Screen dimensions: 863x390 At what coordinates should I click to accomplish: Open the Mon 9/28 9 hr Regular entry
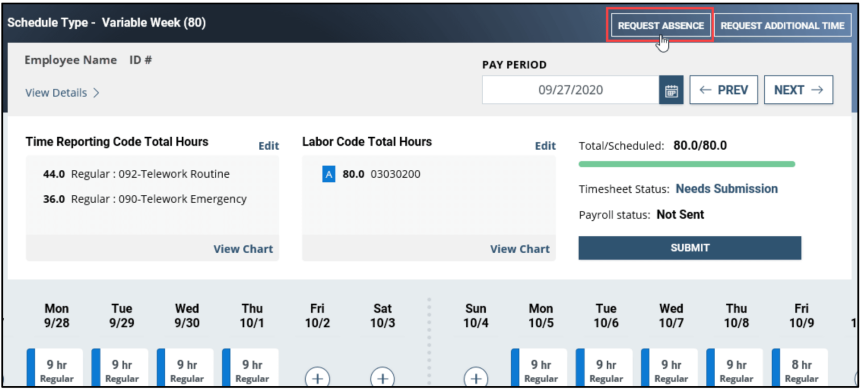pyautogui.click(x=55, y=368)
